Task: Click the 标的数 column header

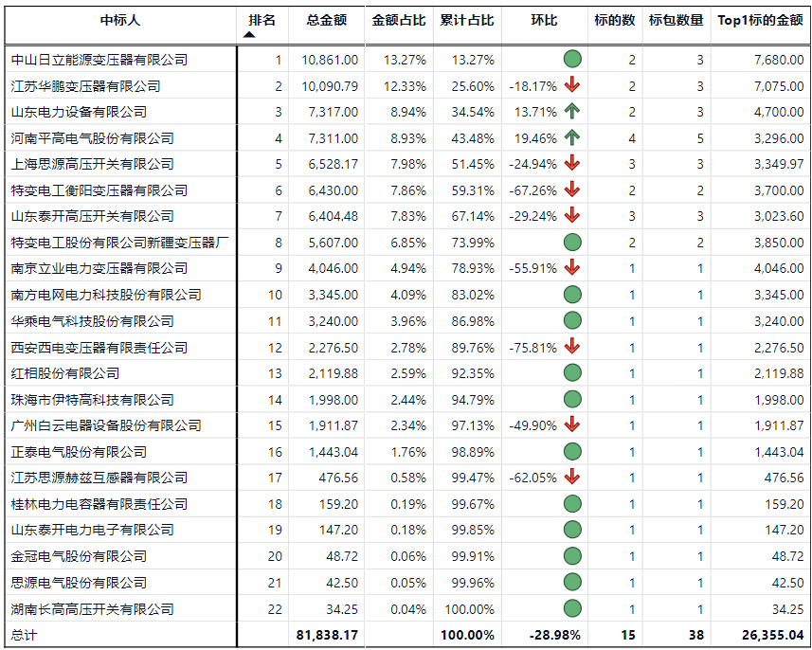Action: [615, 20]
